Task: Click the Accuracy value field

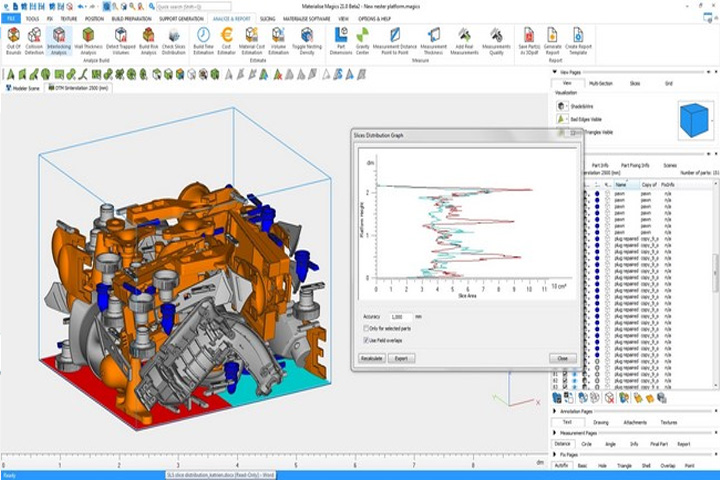Action: 401,317
